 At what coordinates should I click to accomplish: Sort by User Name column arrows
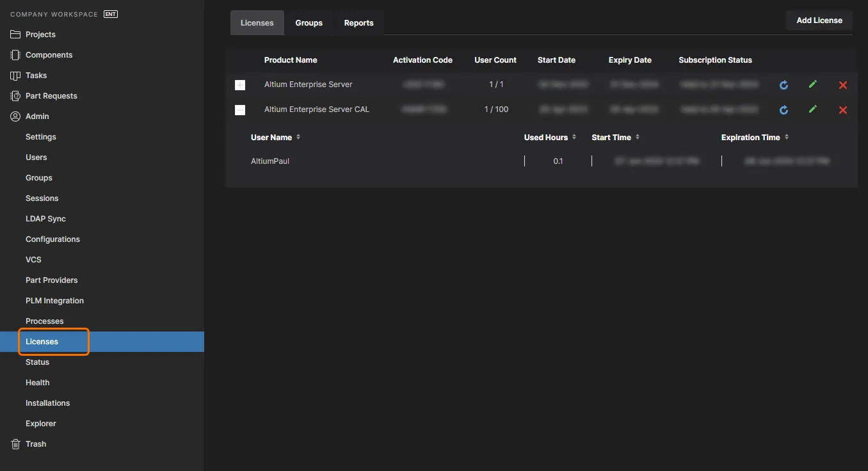pyautogui.click(x=298, y=137)
